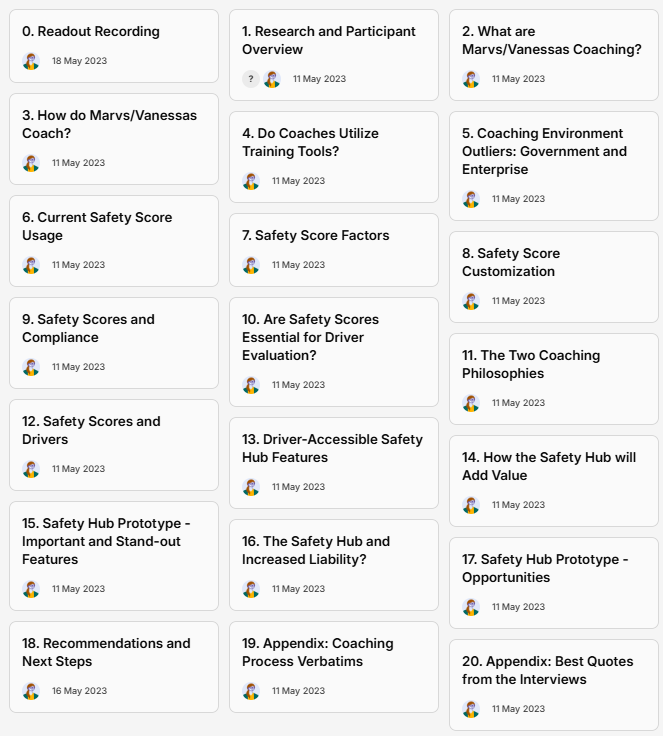
Task: Select title 20. Appendix: Best Quotes
Action: tap(547, 670)
